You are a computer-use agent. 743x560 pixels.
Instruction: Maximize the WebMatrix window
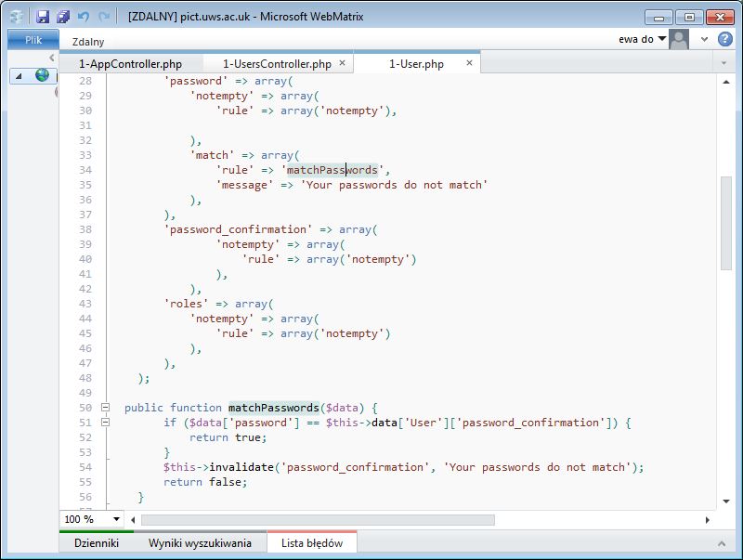click(x=689, y=18)
